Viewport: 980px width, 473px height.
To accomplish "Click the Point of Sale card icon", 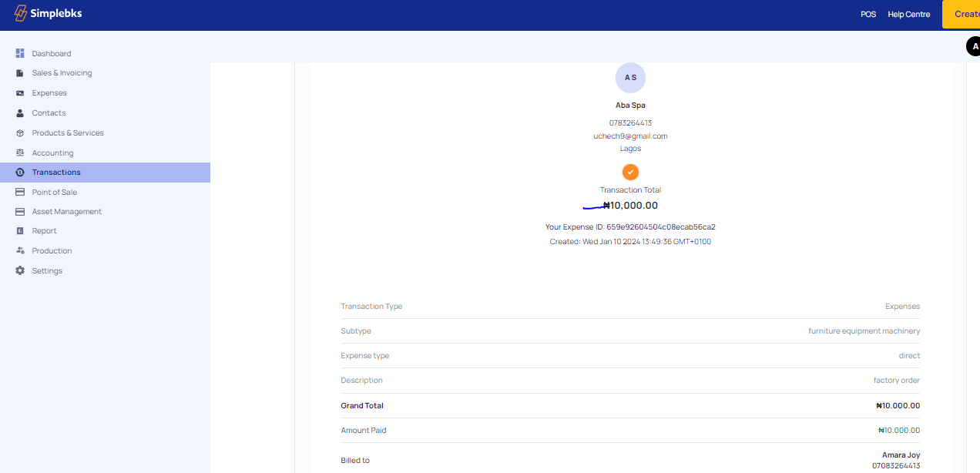I will pyautogui.click(x=20, y=192).
